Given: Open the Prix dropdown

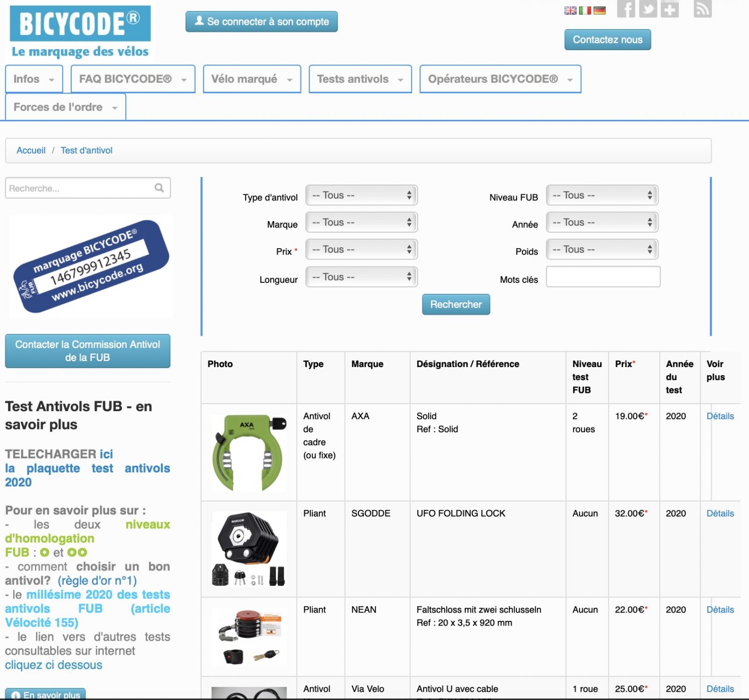Looking at the screenshot, I should (361, 250).
